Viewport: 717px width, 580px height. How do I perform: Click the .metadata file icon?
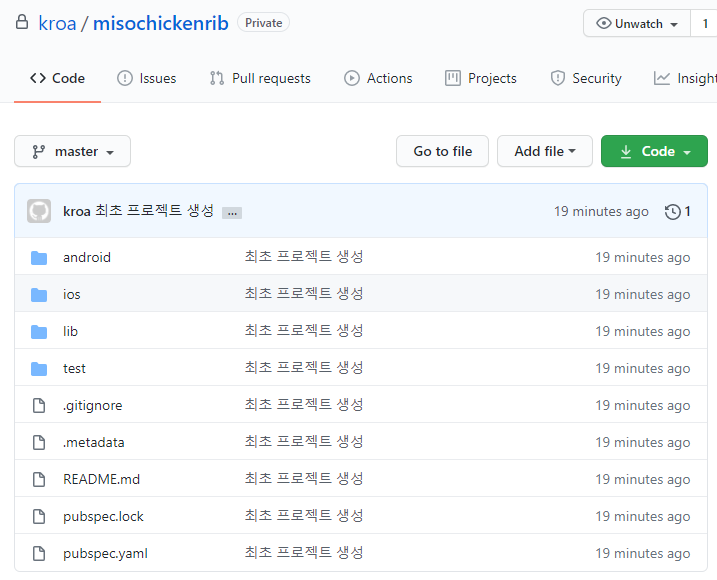click(39, 442)
